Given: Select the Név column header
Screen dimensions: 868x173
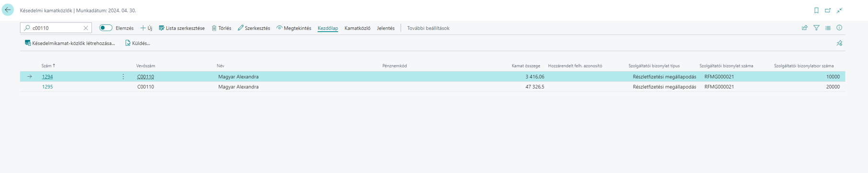Looking at the screenshot, I should pos(220,66).
